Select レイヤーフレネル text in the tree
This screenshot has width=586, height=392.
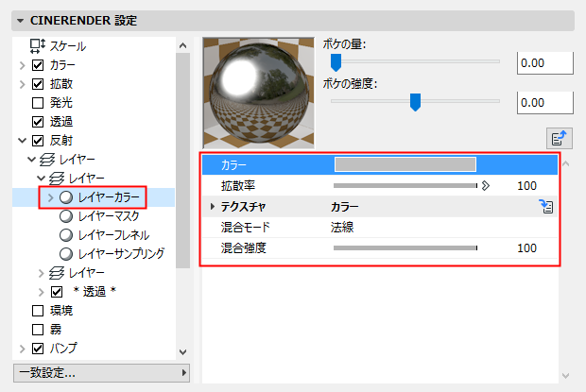tap(114, 235)
